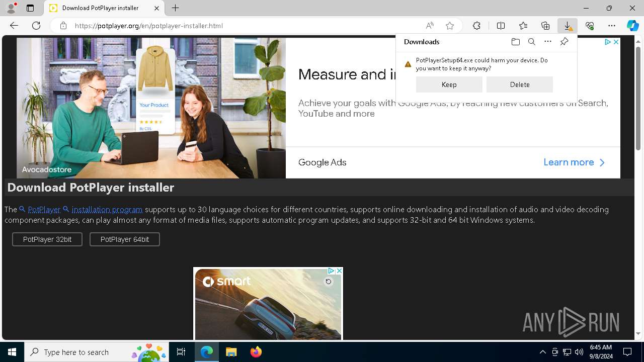Image resolution: width=644 pixels, height=362 pixels.
Task: Keep the PotPlayerSetup64.exe download
Action: [x=449, y=84]
